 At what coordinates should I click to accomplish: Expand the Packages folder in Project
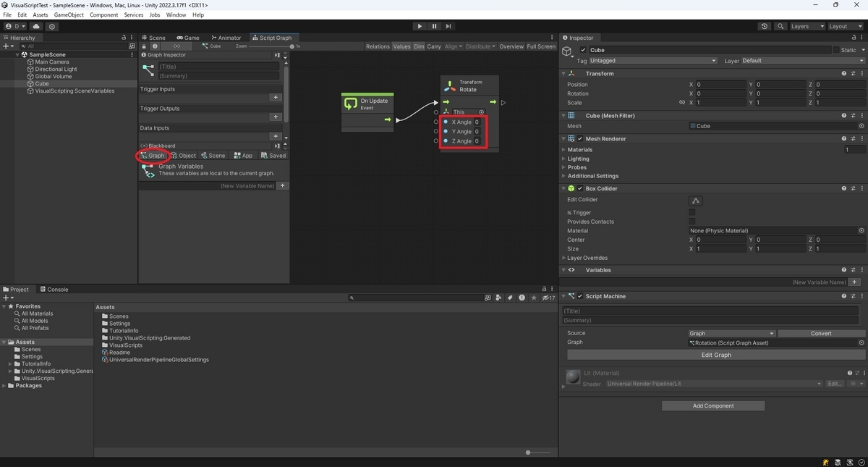[4, 386]
